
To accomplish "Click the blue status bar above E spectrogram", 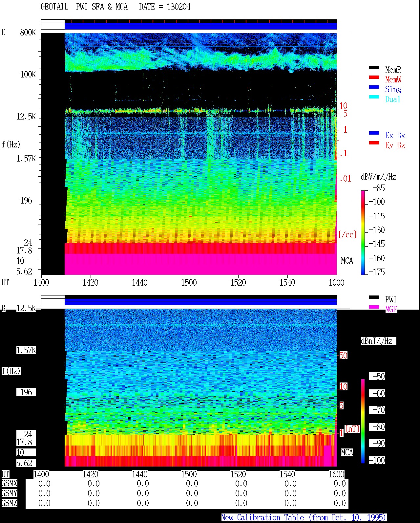I will pos(200,26).
